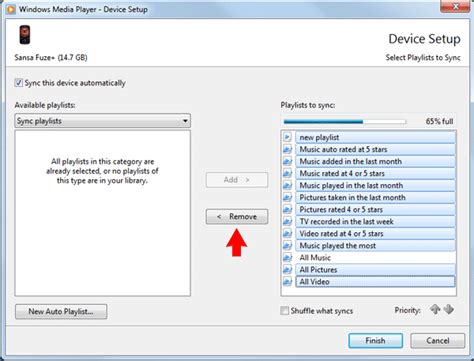Screen dimensions: 474x361
Task: Click the Cancel button
Action: coord(437,341)
